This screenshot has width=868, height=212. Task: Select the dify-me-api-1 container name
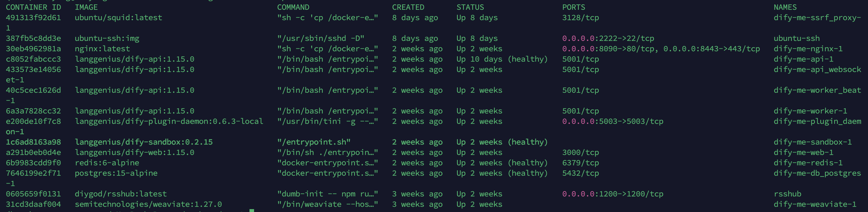click(803, 59)
